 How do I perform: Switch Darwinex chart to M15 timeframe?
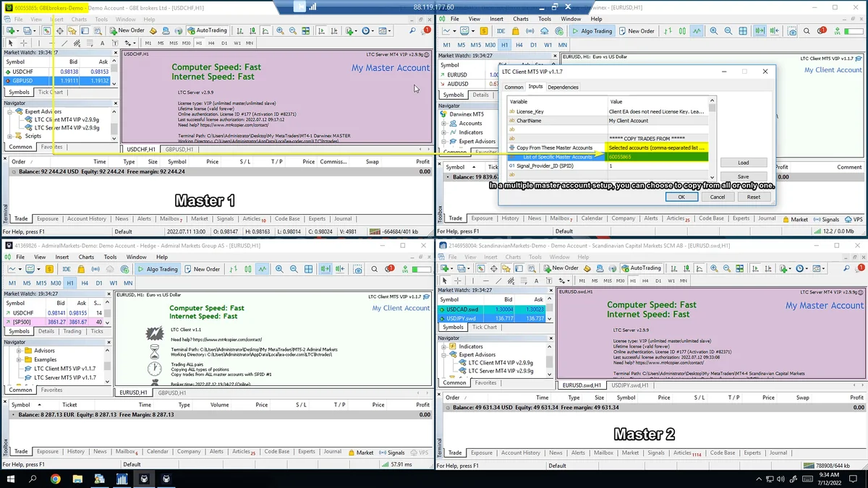(x=476, y=45)
